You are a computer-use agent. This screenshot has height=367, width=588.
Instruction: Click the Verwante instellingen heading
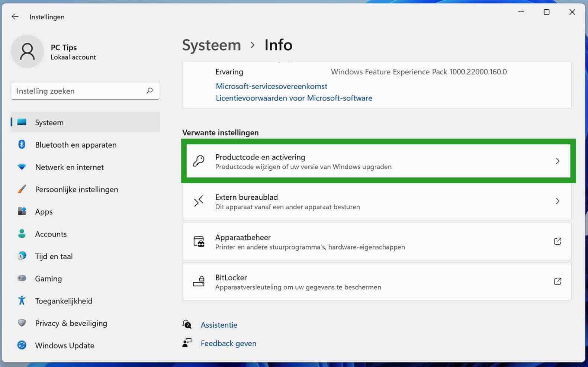221,133
